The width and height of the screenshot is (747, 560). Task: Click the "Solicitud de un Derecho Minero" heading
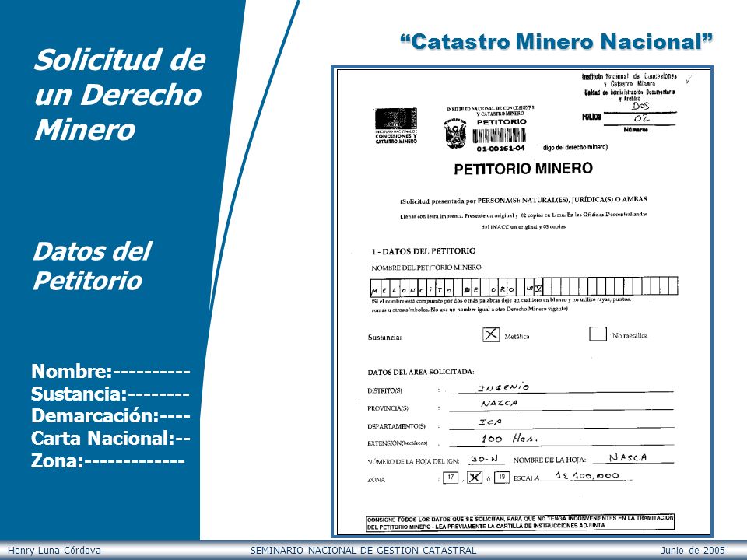[120, 94]
